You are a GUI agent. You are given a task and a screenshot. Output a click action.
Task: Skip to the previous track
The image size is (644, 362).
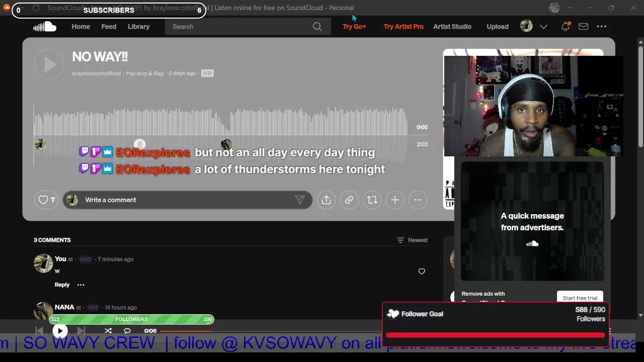[39, 331]
